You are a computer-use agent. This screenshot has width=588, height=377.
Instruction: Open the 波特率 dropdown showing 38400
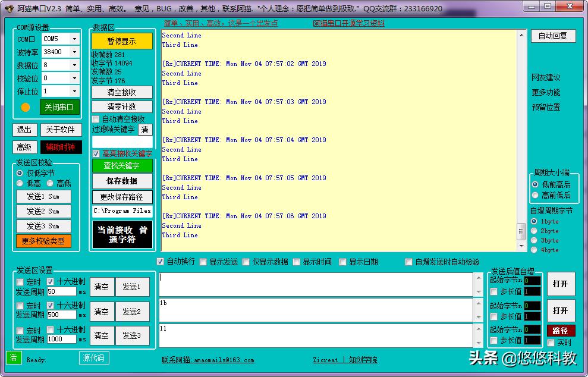[x=75, y=52]
